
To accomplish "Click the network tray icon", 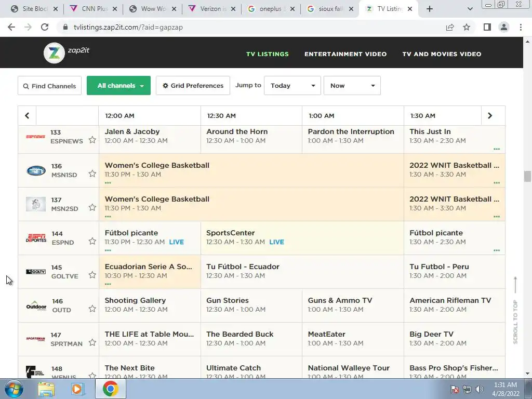I will (x=467, y=389).
